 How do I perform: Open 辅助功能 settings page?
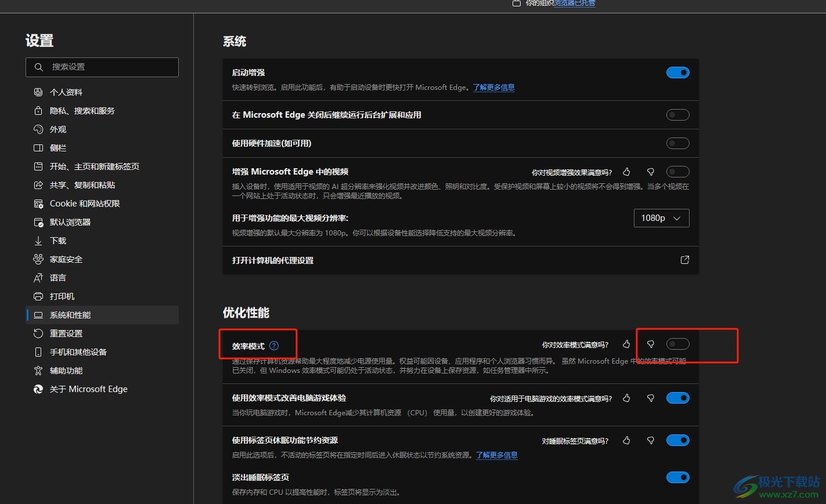pyautogui.click(x=102, y=371)
